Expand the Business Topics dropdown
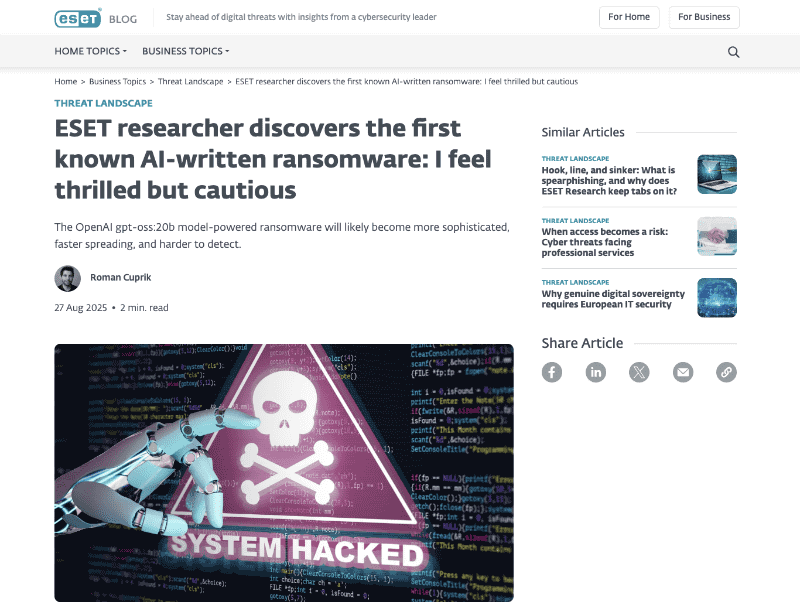This screenshot has height=615, width=800. point(186,51)
